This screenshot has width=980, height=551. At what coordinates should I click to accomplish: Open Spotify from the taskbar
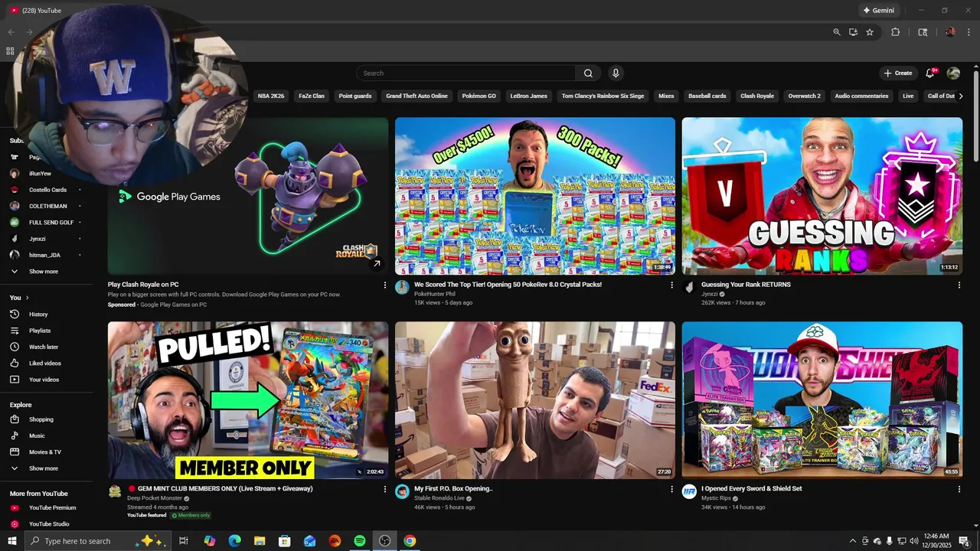click(x=360, y=541)
